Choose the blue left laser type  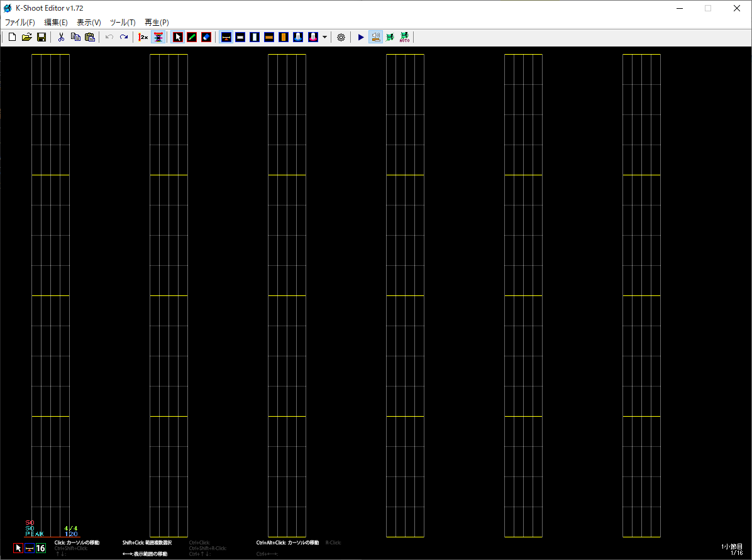(298, 37)
